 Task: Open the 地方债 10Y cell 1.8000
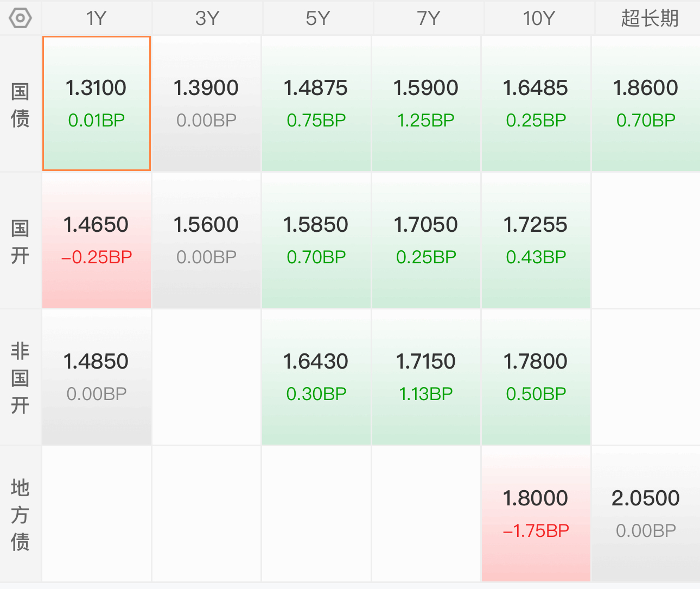click(536, 514)
